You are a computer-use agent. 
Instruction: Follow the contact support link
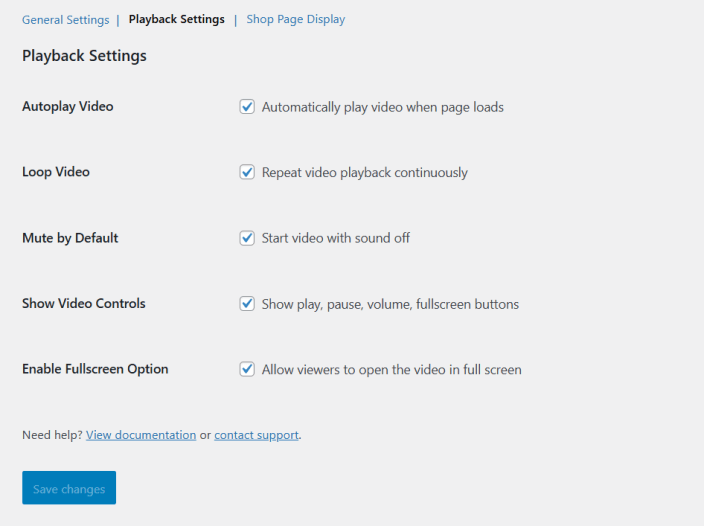point(256,435)
